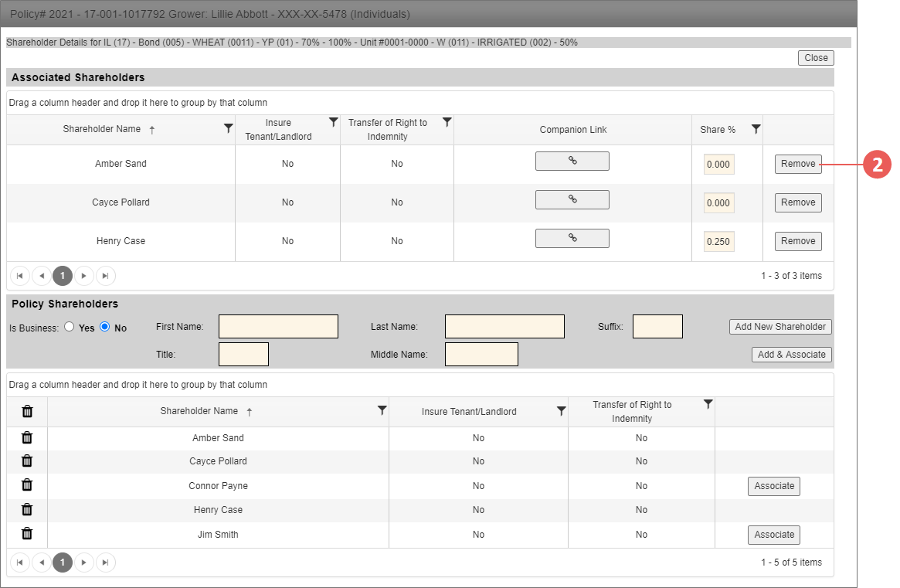Delete Amber Sand from policy shareholders
The image size is (900, 588).
tap(27, 437)
